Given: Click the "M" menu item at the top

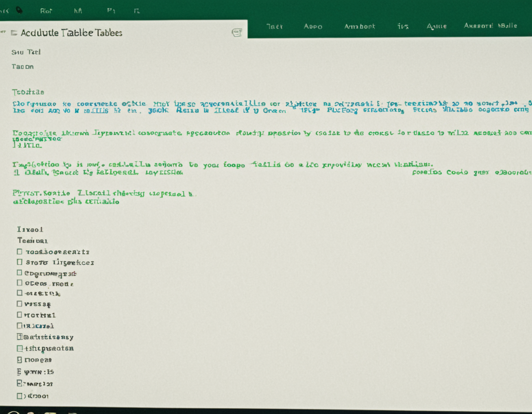Looking at the screenshot, I should point(79,10).
